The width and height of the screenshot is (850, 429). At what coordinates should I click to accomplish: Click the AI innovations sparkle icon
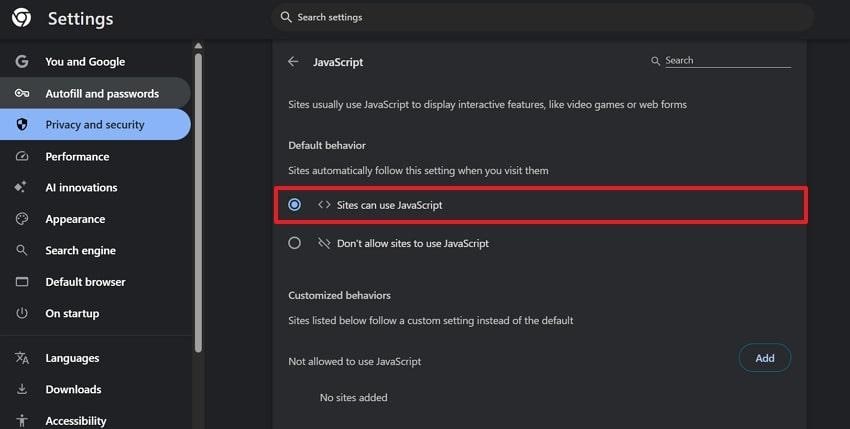click(x=22, y=188)
